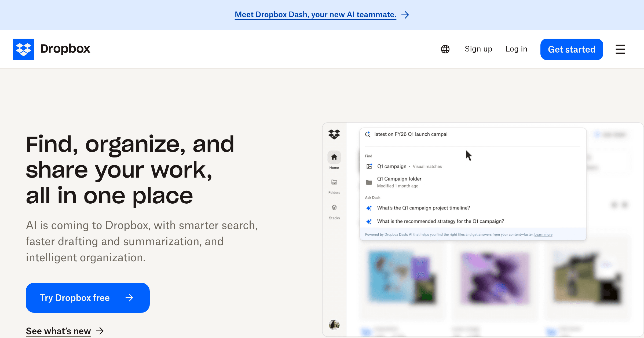Image resolution: width=644 pixels, height=338 pixels.
Task: Click the Home label in preview sidebar
Action: [x=334, y=168]
